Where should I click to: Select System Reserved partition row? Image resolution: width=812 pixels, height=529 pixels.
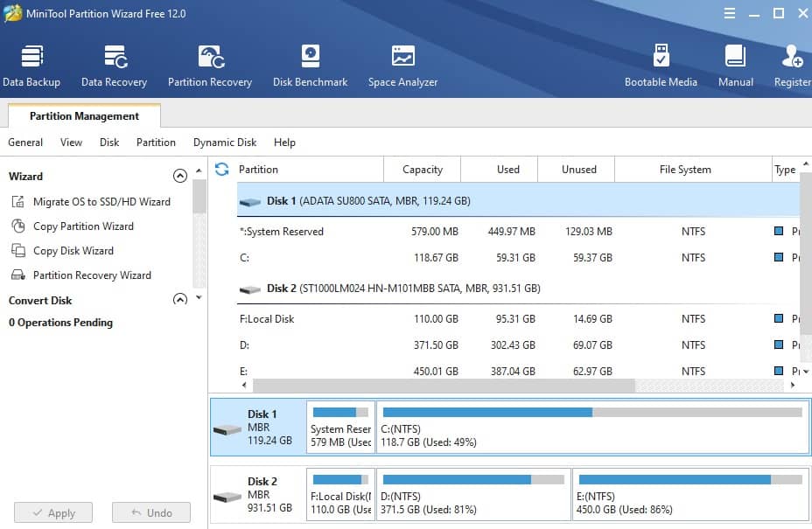tap(518, 232)
